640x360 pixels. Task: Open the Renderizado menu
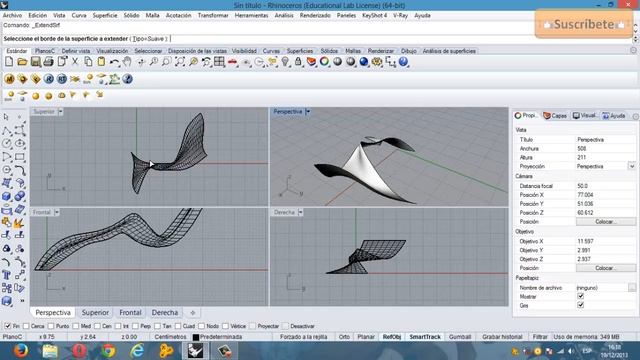coord(315,15)
